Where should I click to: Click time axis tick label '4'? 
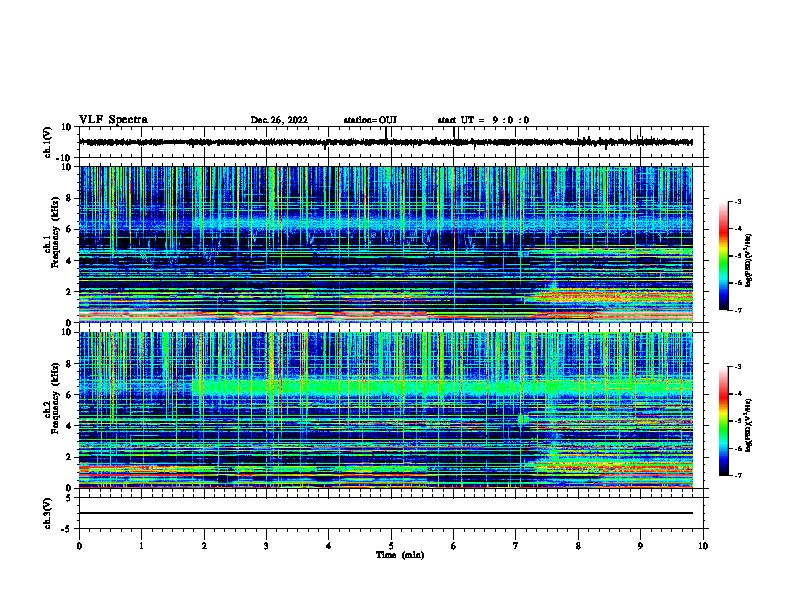coord(329,546)
